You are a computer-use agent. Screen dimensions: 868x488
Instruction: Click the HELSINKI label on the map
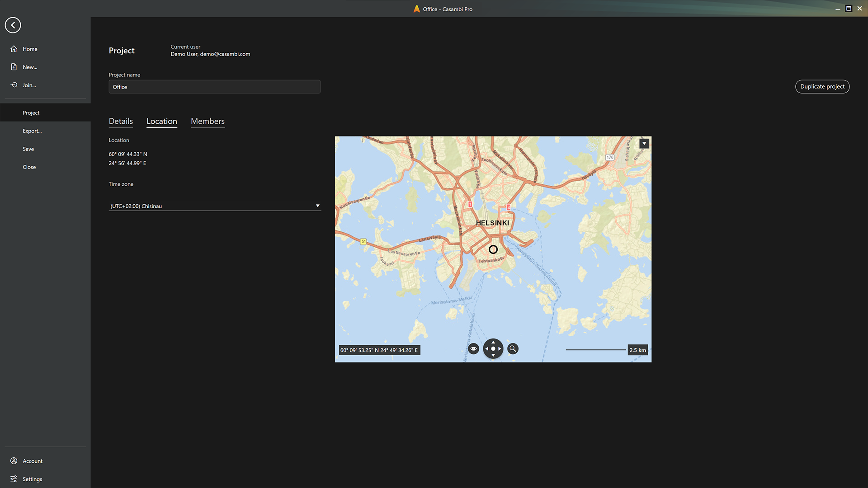tap(492, 223)
